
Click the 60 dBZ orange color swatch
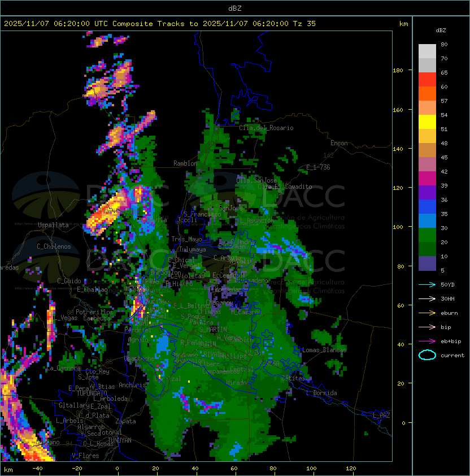click(427, 93)
